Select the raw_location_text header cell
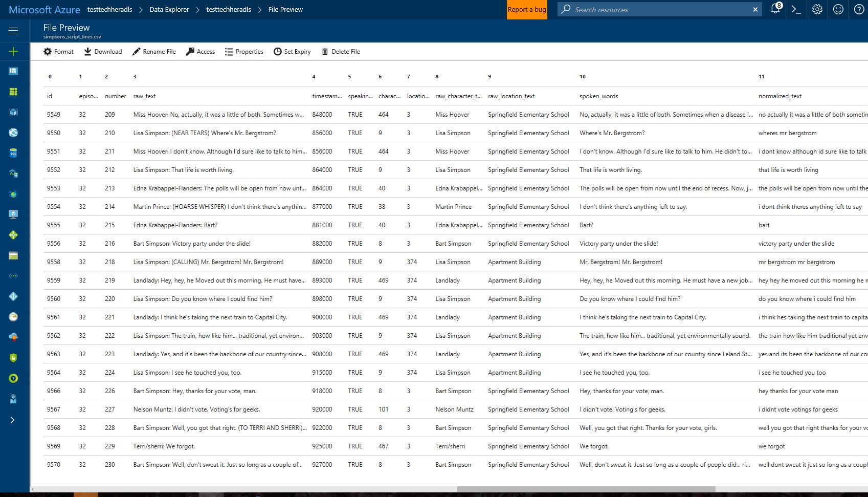 coord(511,96)
